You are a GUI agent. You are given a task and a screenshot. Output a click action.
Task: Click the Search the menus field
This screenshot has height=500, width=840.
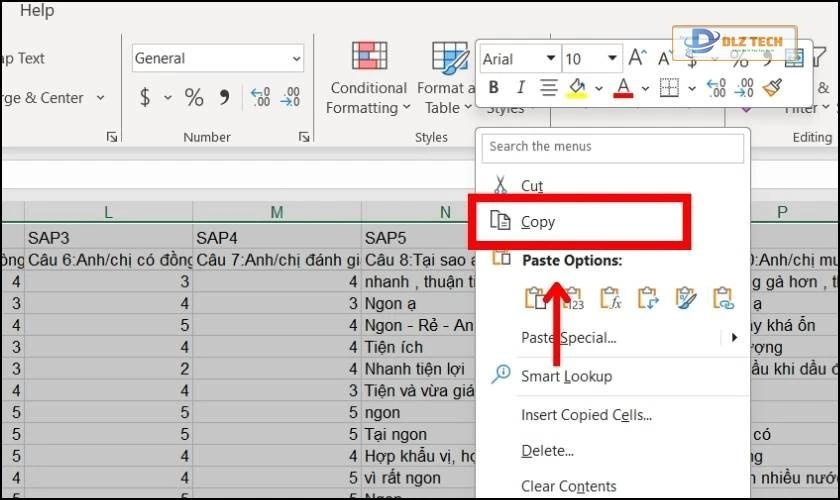point(612,147)
